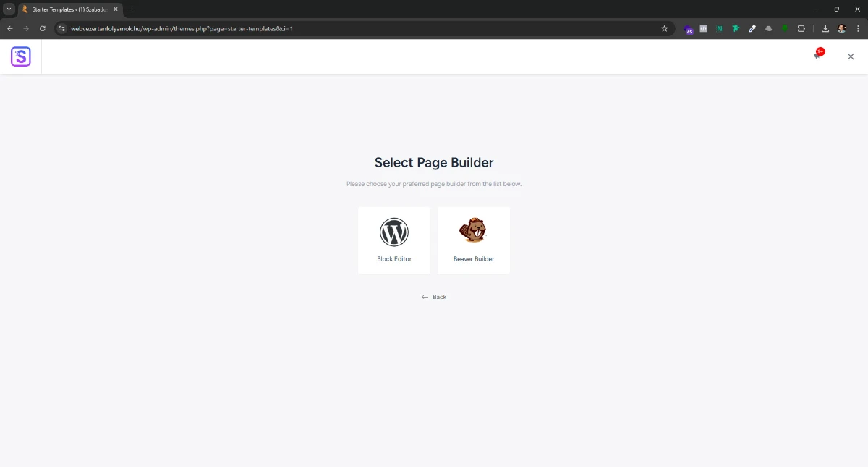Open the dark green arrow extension

tap(785, 28)
